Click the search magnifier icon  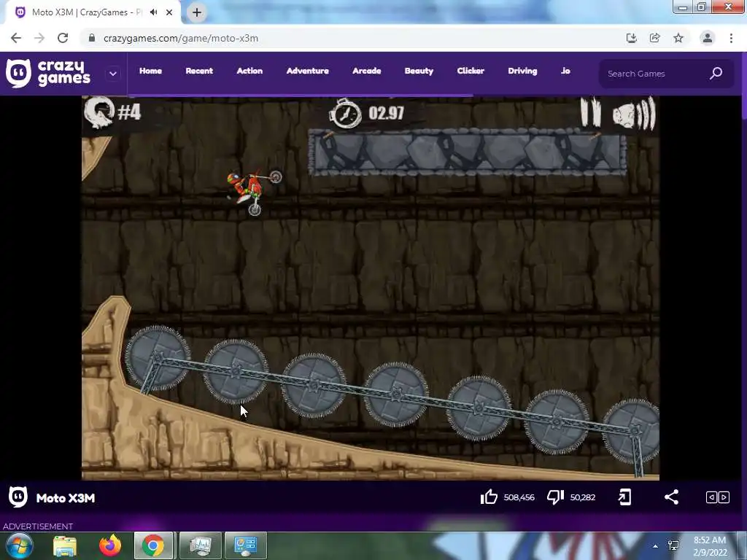tap(716, 74)
